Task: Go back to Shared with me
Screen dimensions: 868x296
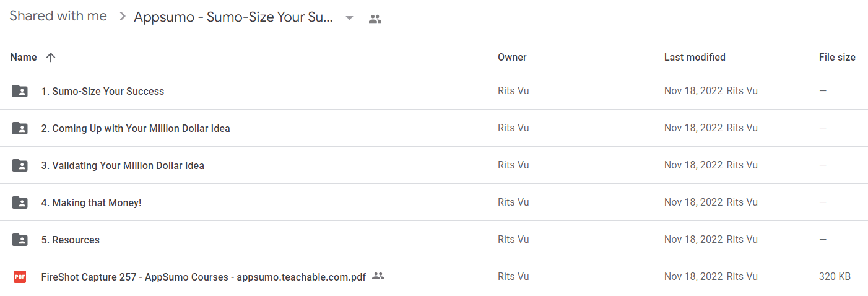Action: [x=58, y=17]
